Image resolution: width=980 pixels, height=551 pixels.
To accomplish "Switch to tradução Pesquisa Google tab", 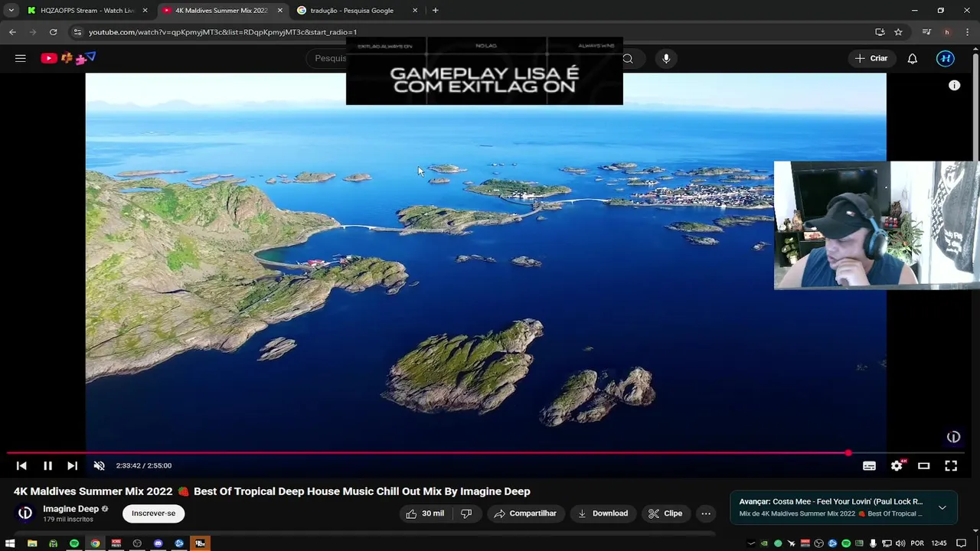I will (351, 11).
